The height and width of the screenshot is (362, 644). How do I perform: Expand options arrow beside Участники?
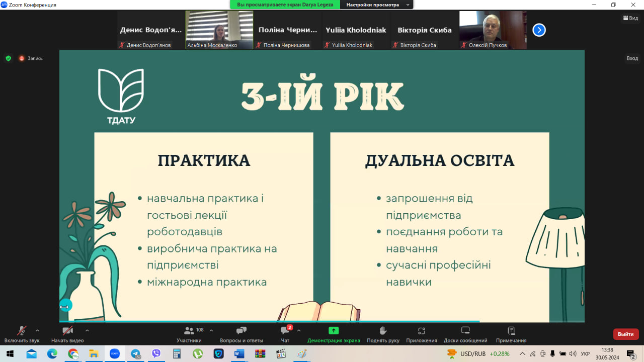211,330
